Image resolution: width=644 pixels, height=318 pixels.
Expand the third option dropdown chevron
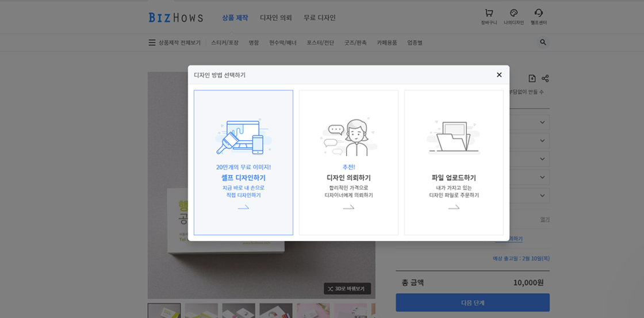click(x=542, y=159)
